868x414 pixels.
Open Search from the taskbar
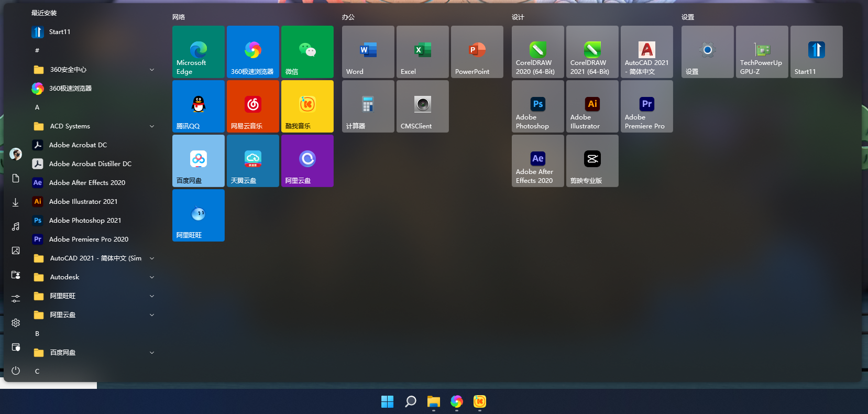pos(411,401)
